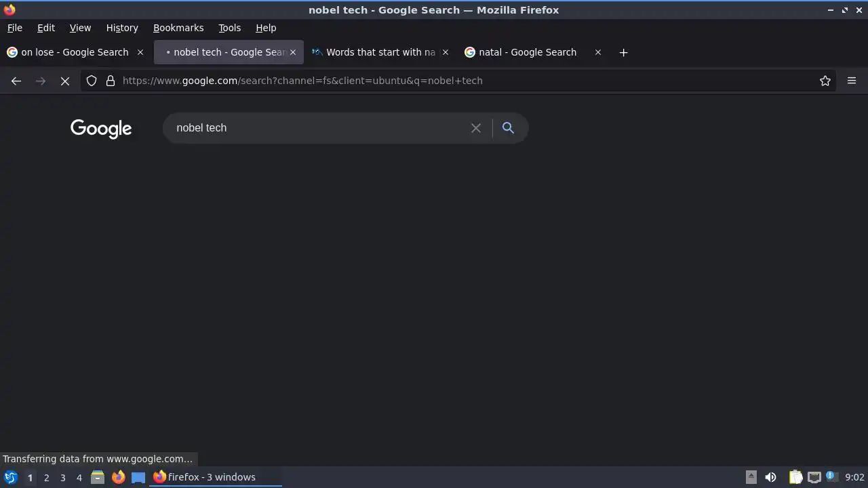The height and width of the screenshot is (488, 868).
Task: Open the volume control tray icon
Action: click(x=770, y=477)
